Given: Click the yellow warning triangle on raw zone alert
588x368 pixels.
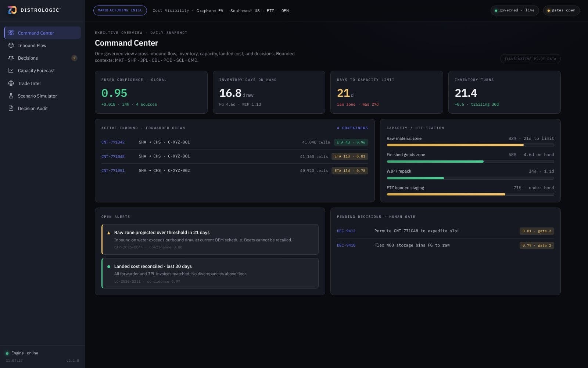Looking at the screenshot, I should 109,233.
